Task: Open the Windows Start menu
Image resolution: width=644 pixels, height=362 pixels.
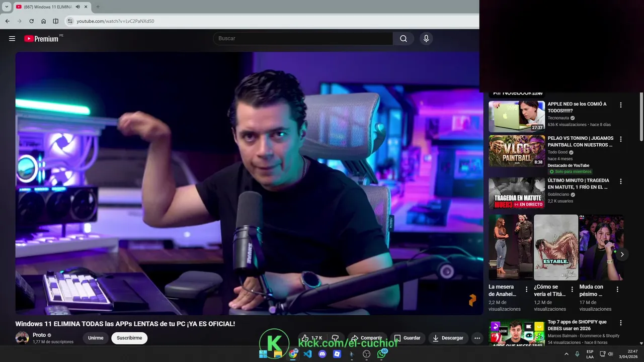Action: 263,354
